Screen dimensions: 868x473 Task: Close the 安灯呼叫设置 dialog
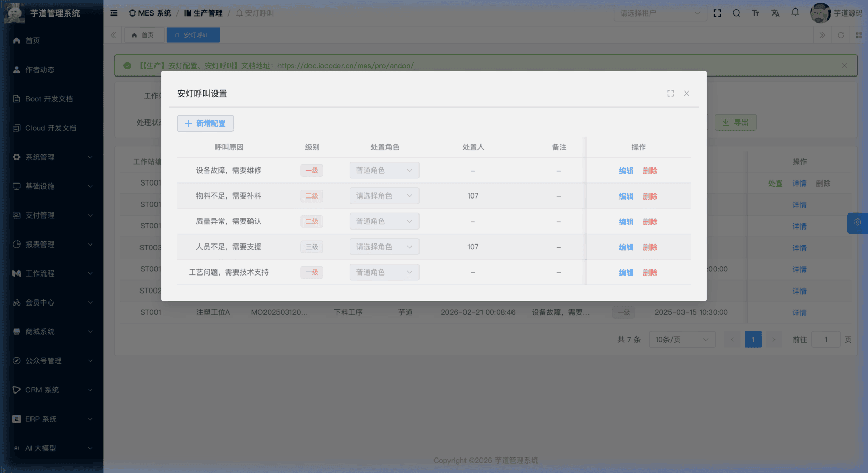pos(687,94)
